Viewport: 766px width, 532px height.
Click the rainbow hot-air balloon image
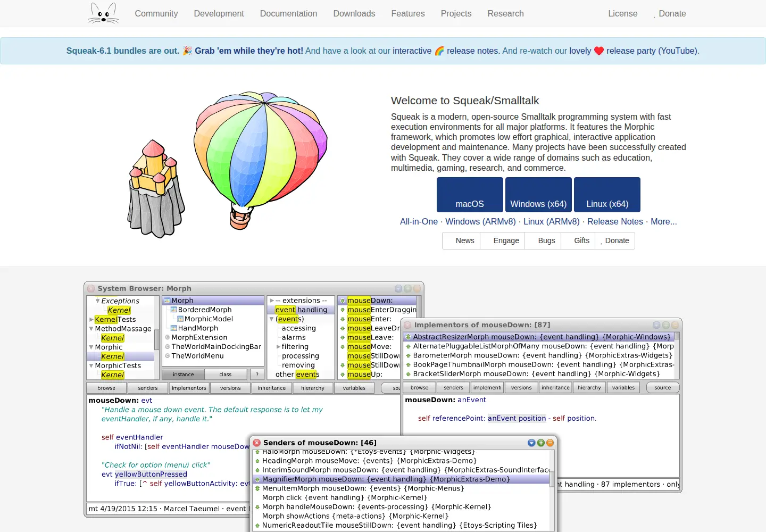(x=260, y=160)
